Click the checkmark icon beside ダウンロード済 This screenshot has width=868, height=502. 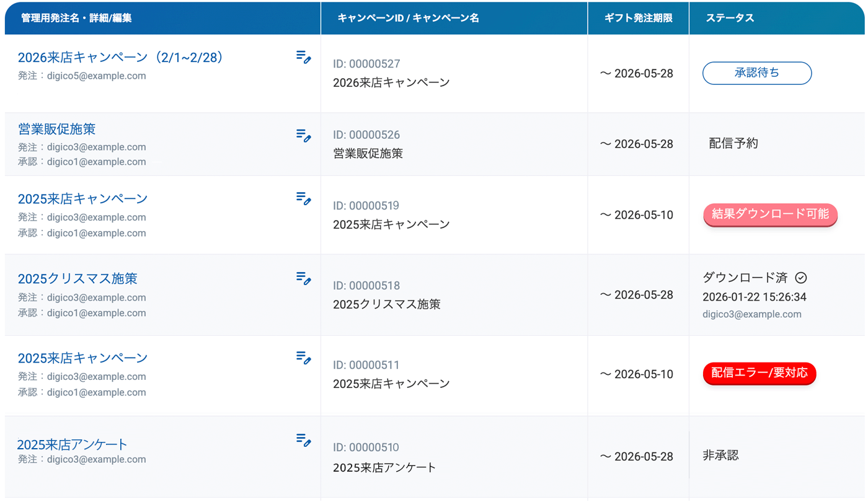(x=801, y=278)
